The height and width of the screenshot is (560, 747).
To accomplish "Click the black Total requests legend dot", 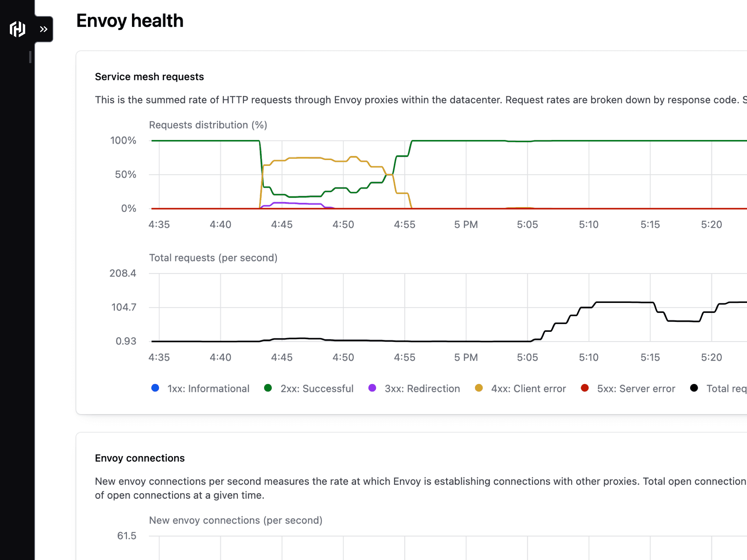I will [x=694, y=388].
